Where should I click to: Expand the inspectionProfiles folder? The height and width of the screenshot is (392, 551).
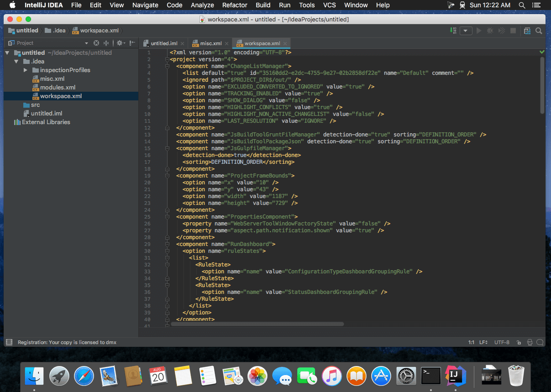tap(26, 70)
